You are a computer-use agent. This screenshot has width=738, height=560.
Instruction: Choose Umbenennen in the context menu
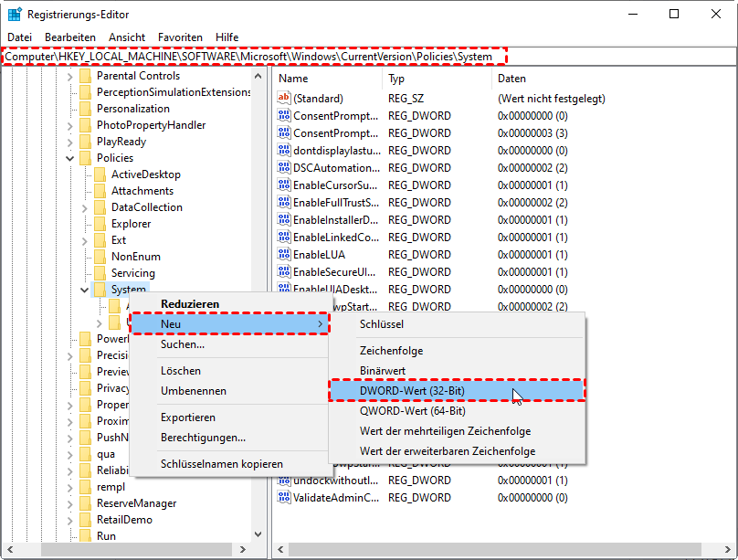coord(228,391)
